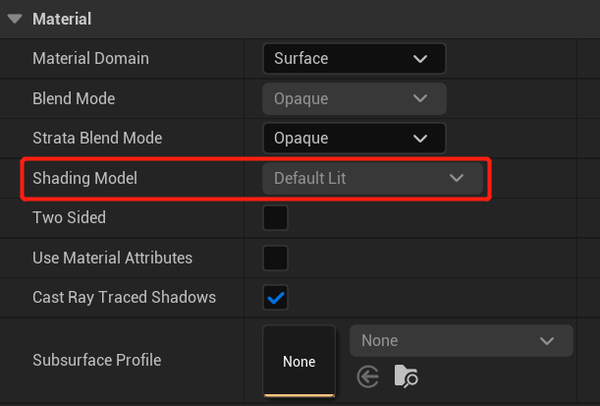Click the Cast Ray Traced Shadows label
This screenshot has height=406, width=600.
point(124,297)
